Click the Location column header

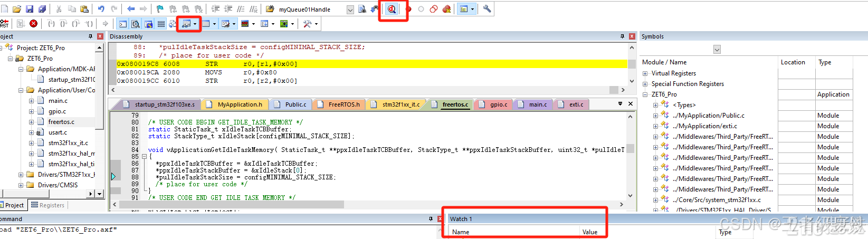coord(796,62)
